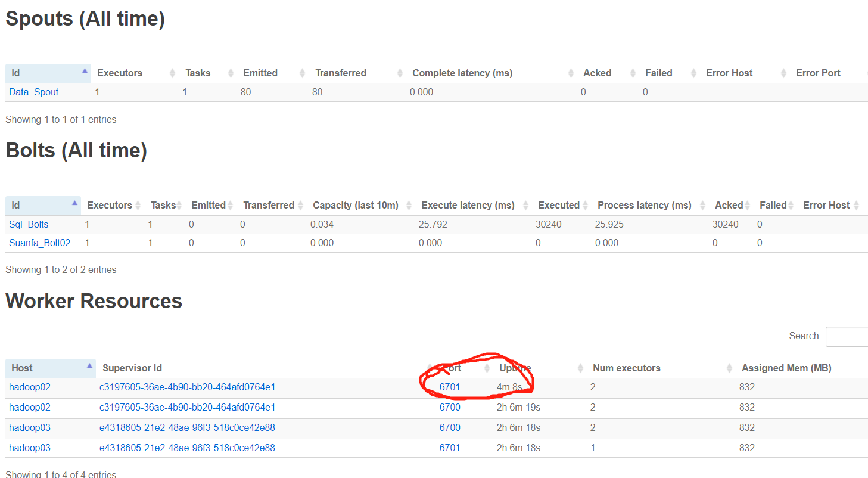Open port 6701 link with 4m 8s uptime
The image size is (868, 478).
(450, 387)
